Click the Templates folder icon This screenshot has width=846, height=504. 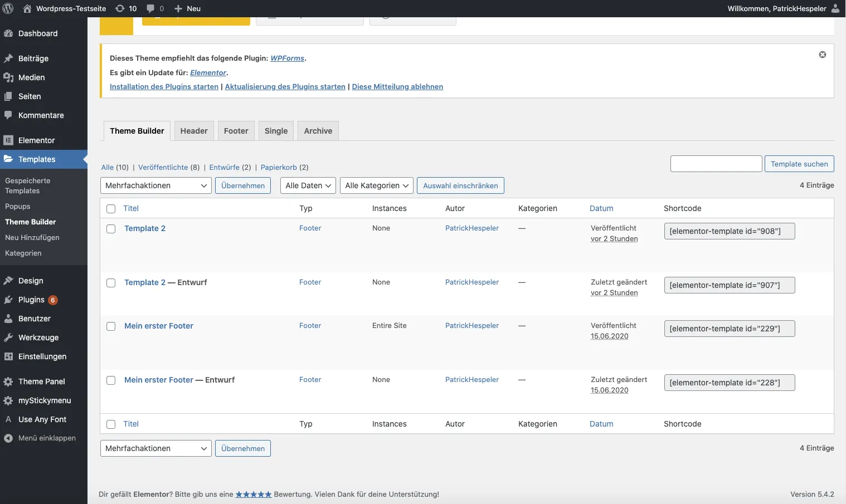8,159
